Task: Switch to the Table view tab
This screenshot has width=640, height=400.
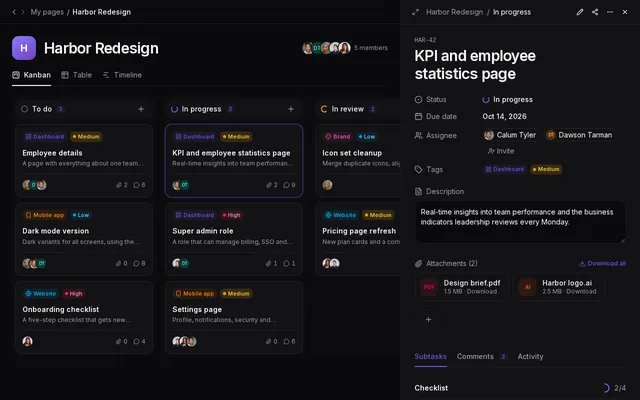Action: (76, 75)
